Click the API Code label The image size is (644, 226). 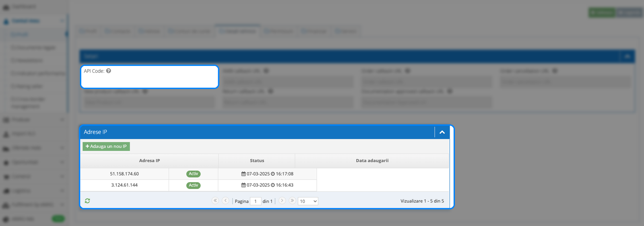[x=94, y=71]
